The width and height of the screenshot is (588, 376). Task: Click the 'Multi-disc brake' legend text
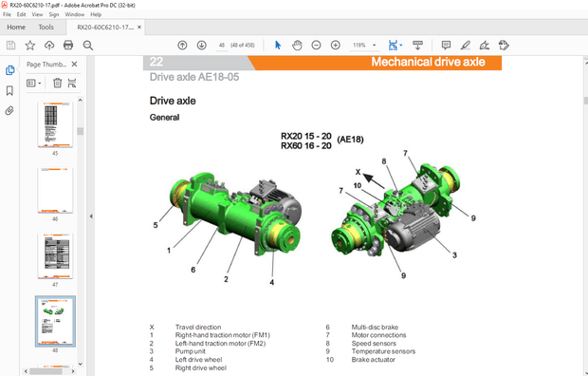(x=375, y=328)
